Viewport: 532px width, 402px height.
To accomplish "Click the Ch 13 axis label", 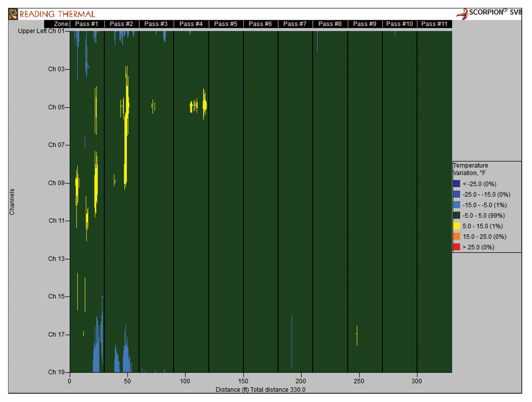I will pos(57,258).
